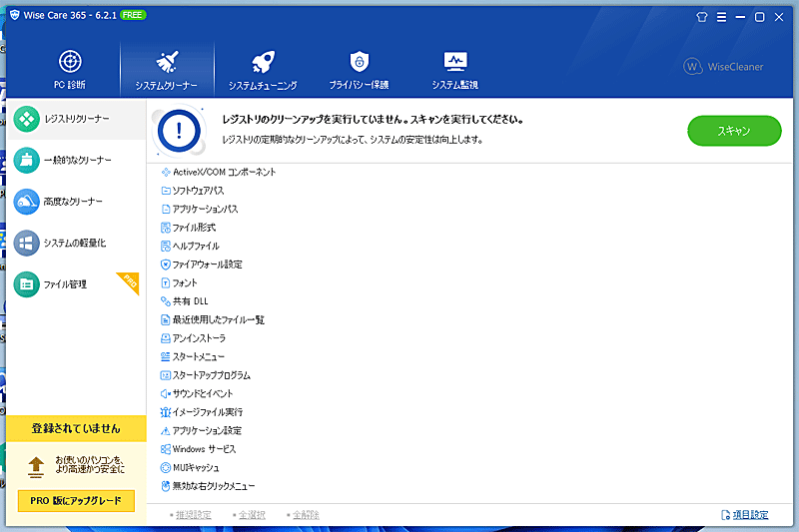Select the 一般的なクリーナー icon in the sidebar
799x532 pixels.
coord(27,161)
